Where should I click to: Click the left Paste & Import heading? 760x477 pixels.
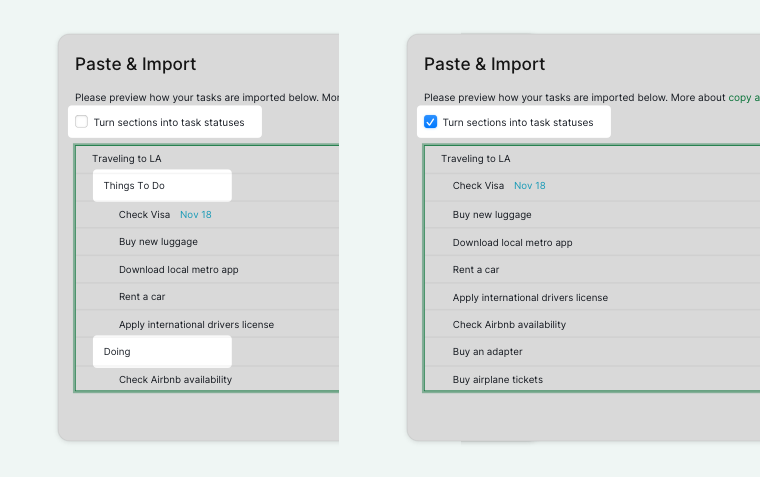[x=136, y=64]
